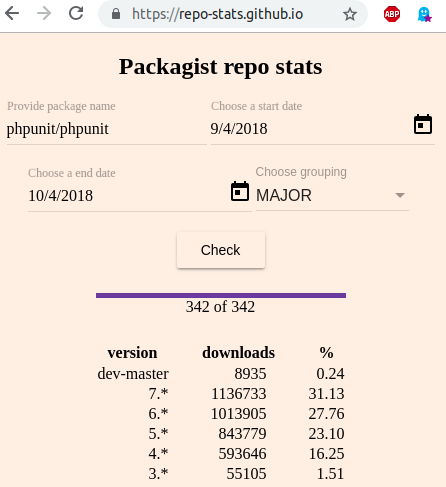446x487 pixels.
Task: Click the Check button
Action: [221, 250]
